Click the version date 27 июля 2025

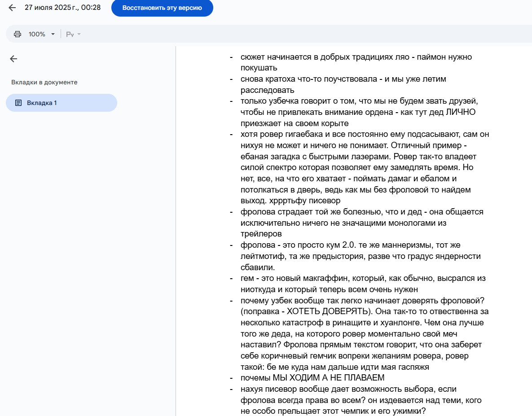point(62,8)
